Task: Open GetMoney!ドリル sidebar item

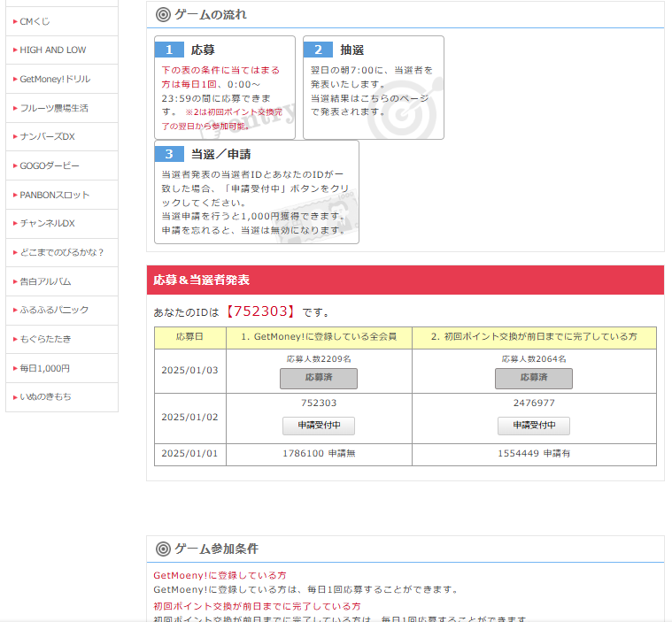Action: click(55, 80)
